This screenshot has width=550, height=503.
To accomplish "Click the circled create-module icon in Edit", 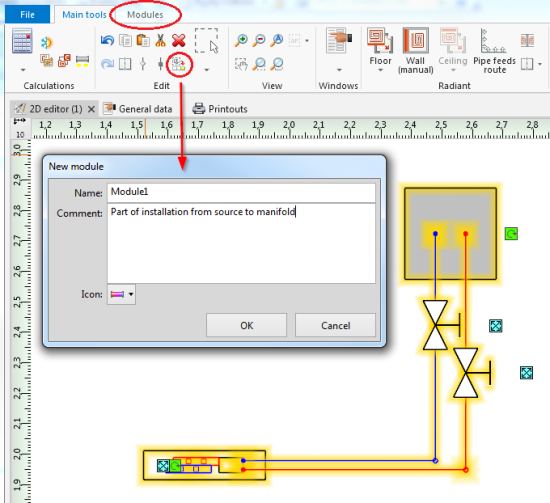I will tap(179, 64).
